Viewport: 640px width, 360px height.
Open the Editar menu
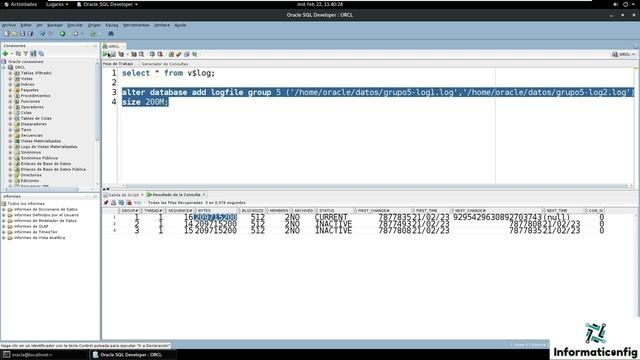(26, 25)
